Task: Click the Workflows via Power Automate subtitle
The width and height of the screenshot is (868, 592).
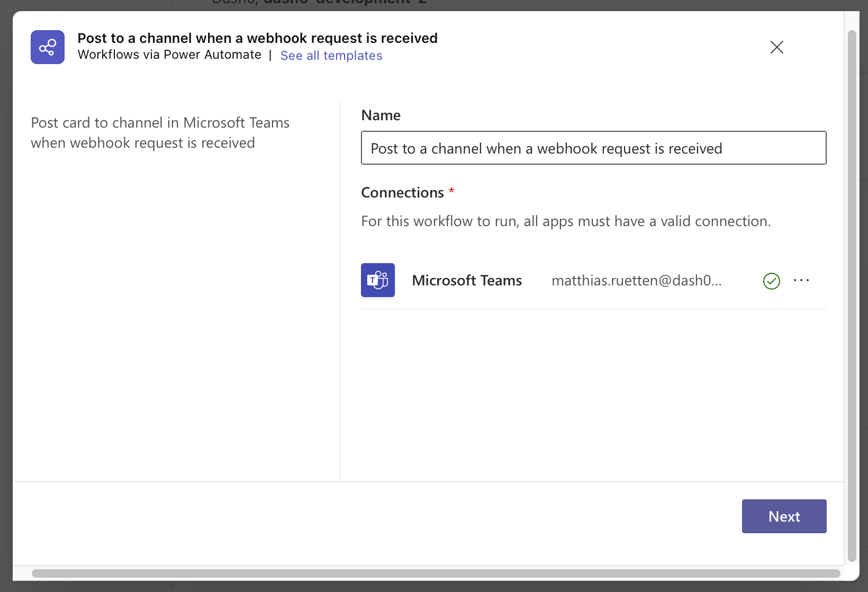Action: (169, 55)
